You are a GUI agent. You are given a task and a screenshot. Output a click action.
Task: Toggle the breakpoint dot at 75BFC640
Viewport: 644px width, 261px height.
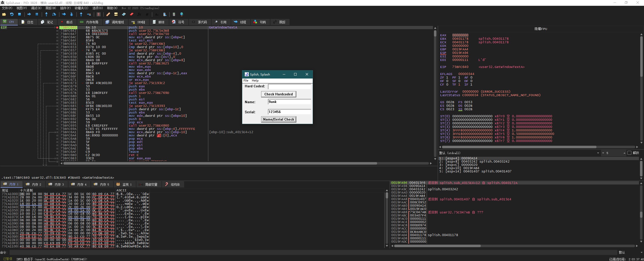[x=57, y=27]
